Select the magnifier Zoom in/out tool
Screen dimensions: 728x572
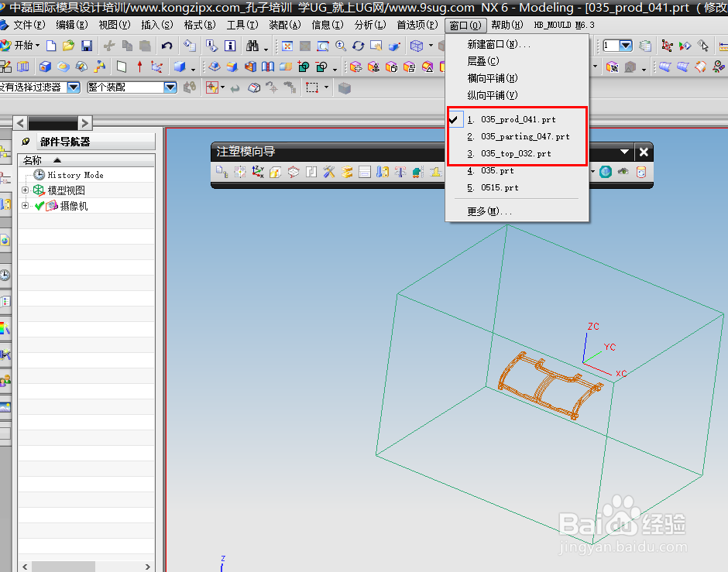tap(341, 46)
